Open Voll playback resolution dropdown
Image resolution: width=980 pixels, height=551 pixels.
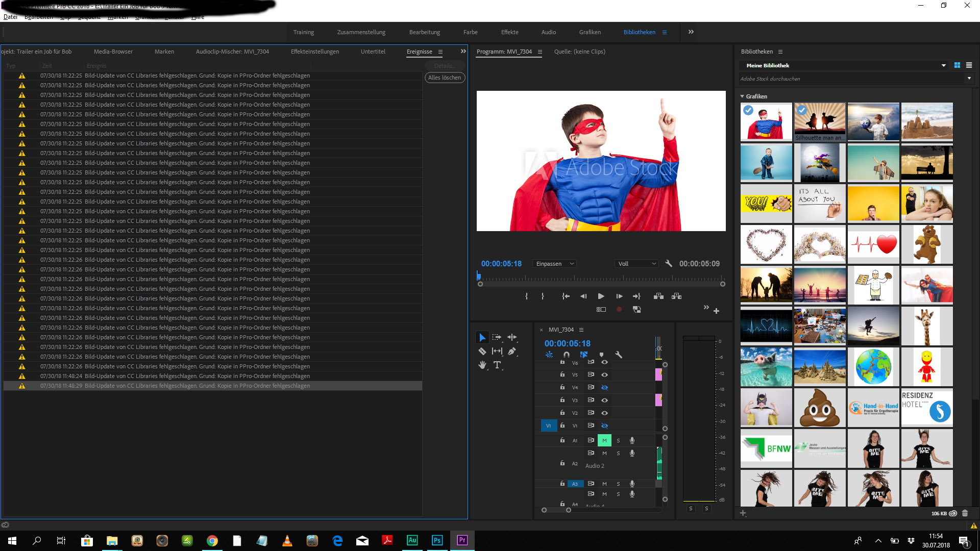click(636, 264)
